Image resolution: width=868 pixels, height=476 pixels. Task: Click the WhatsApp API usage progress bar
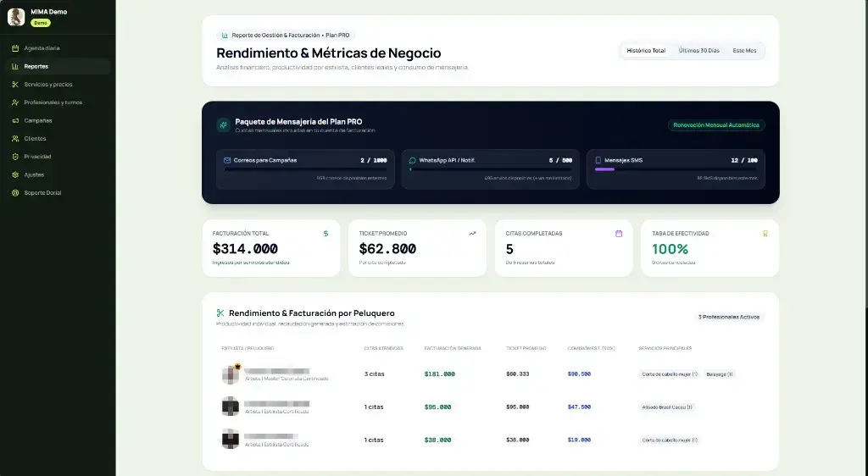pyautogui.click(x=491, y=169)
